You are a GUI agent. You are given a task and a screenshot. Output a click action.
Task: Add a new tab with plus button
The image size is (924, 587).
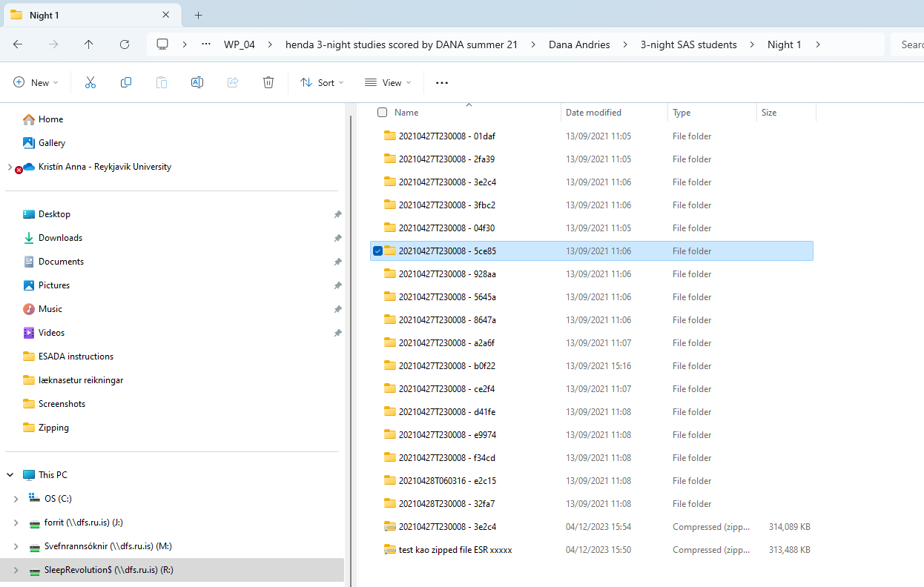coord(198,15)
